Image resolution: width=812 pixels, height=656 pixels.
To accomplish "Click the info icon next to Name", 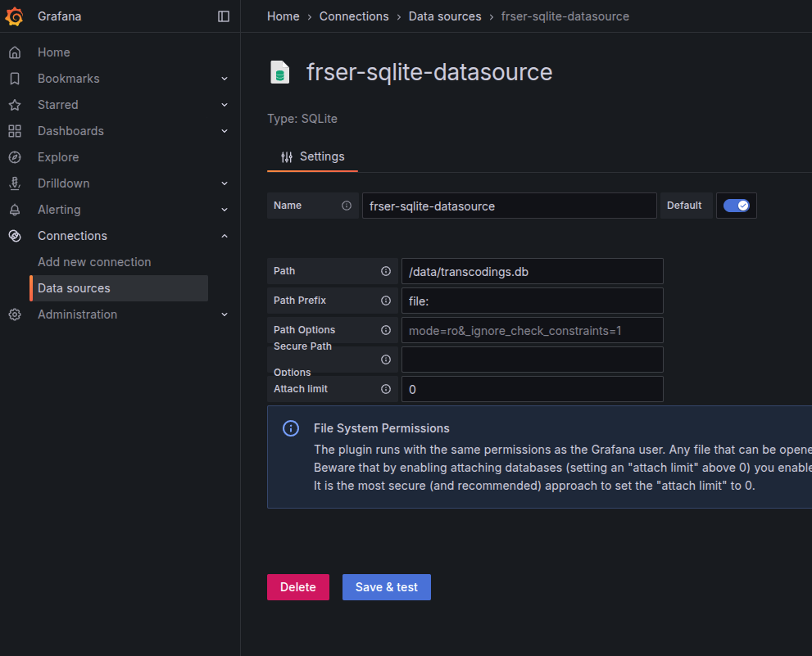I will [x=347, y=206].
